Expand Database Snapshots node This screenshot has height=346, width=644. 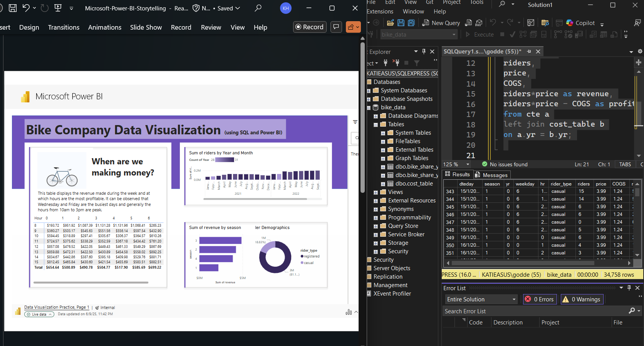[369, 99]
